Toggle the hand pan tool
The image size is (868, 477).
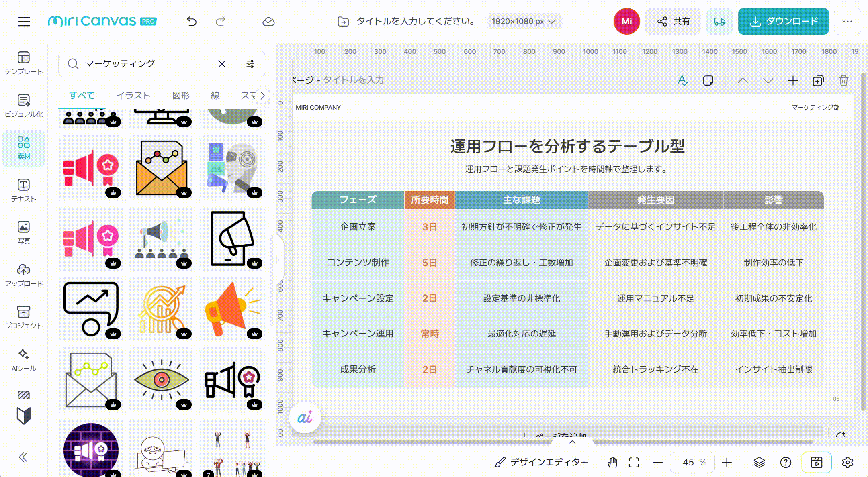(x=612, y=463)
